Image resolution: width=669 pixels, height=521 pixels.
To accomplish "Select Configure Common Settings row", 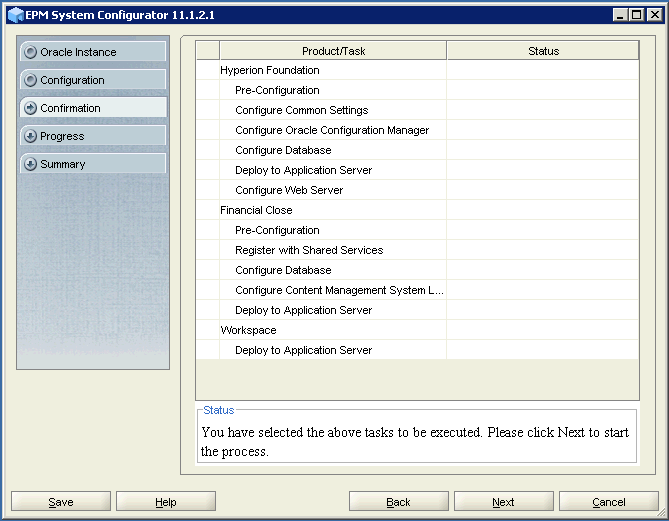I will [x=417, y=110].
